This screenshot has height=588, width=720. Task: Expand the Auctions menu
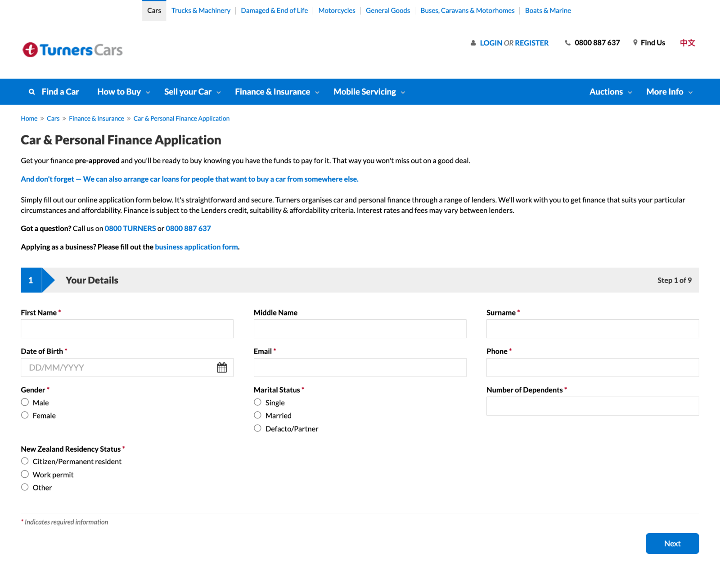[611, 92]
